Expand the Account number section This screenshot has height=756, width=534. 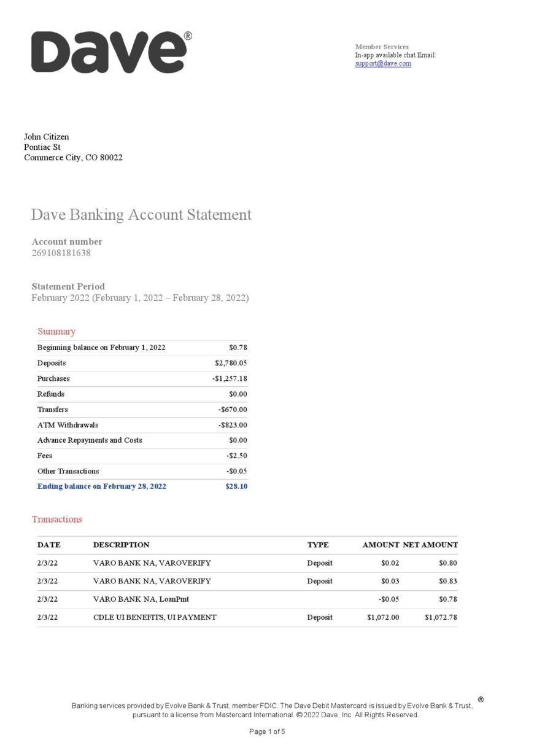pos(67,241)
